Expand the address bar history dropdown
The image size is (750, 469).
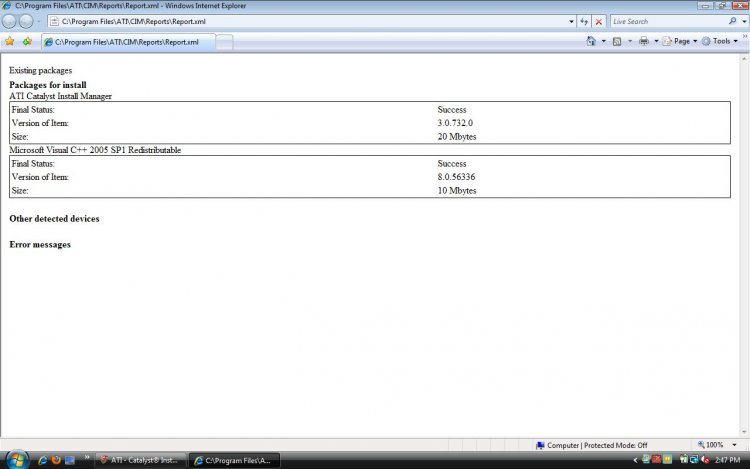571,22
